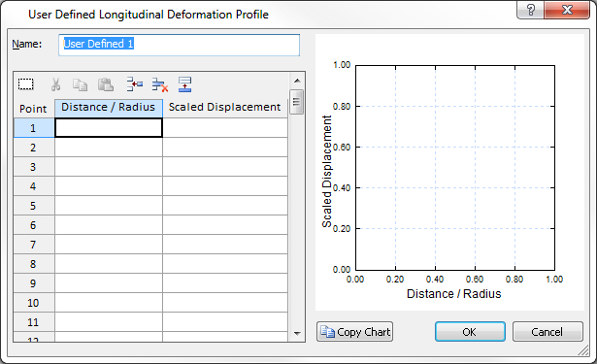Click the Copy Chart button
The image size is (597, 364).
click(354, 332)
